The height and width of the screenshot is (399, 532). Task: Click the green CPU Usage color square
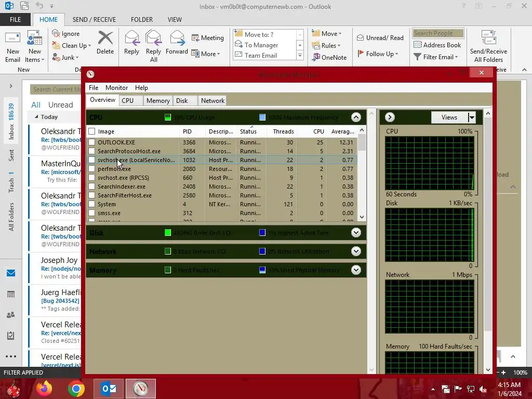click(168, 117)
